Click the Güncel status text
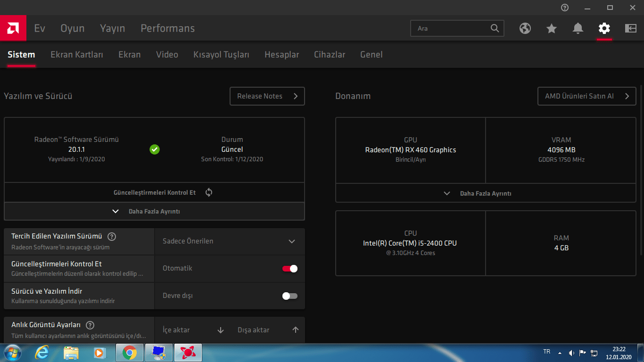The image size is (644, 362). pos(232,149)
